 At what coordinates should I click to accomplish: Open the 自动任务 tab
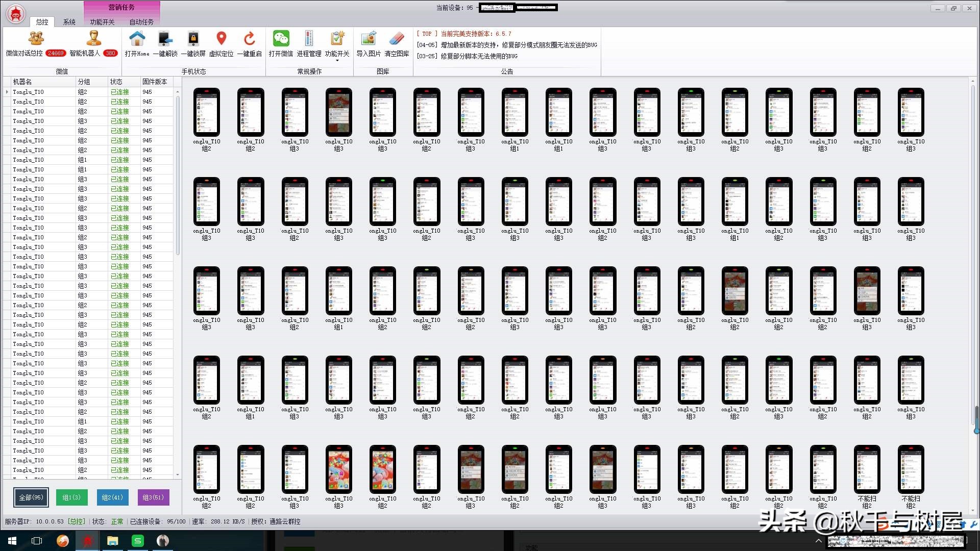click(141, 22)
